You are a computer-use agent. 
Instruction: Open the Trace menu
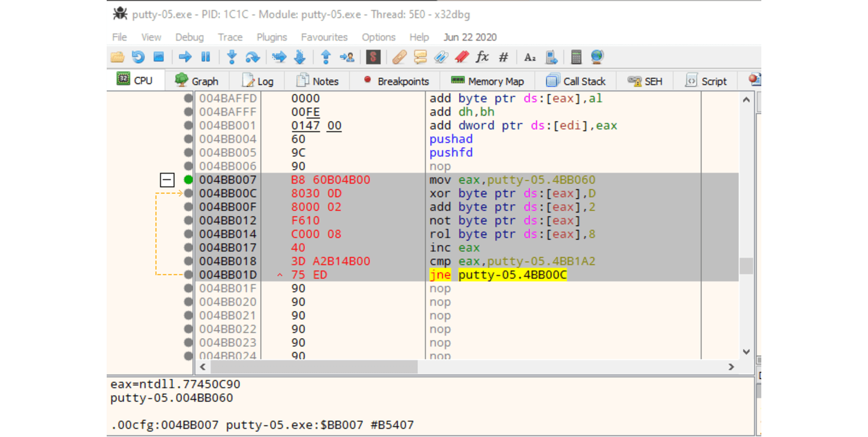pos(230,37)
